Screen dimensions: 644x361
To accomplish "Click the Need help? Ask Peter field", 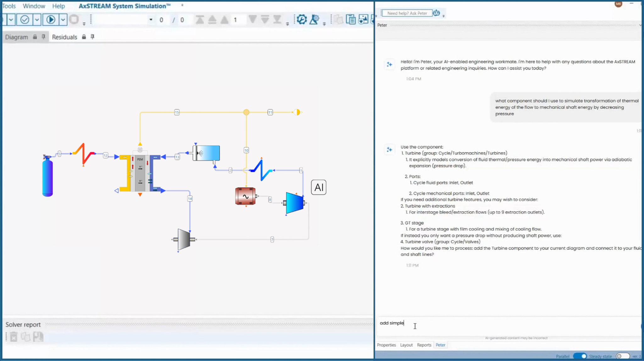I will point(407,13).
